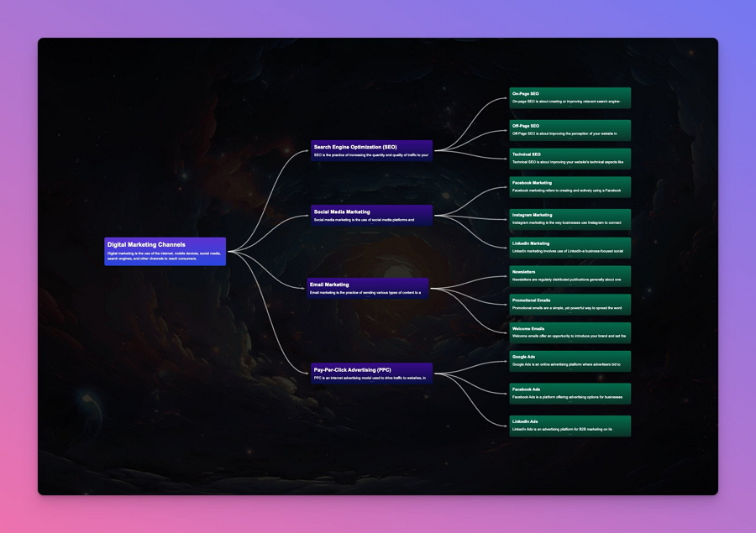Click the LinkedIn Ads card

pyautogui.click(x=570, y=426)
